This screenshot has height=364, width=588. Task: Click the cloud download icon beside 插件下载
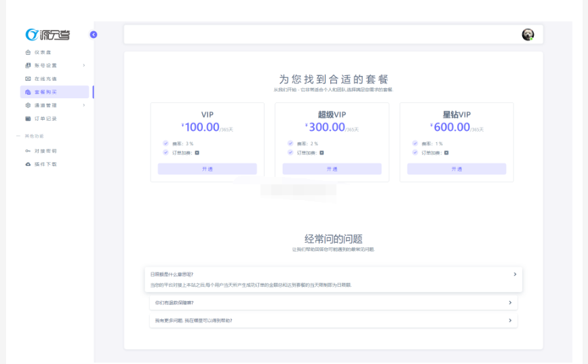[x=28, y=164]
